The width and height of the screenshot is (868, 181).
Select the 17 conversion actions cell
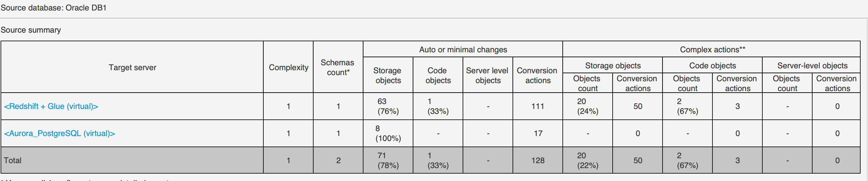tap(538, 134)
